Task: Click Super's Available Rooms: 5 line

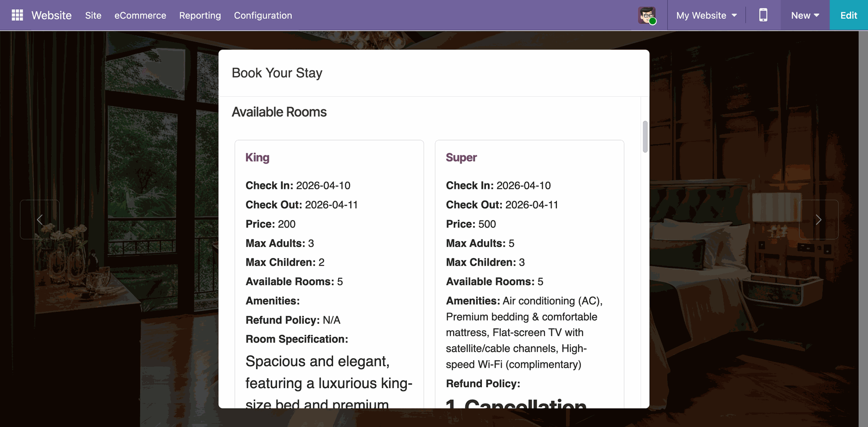Action: click(x=495, y=282)
